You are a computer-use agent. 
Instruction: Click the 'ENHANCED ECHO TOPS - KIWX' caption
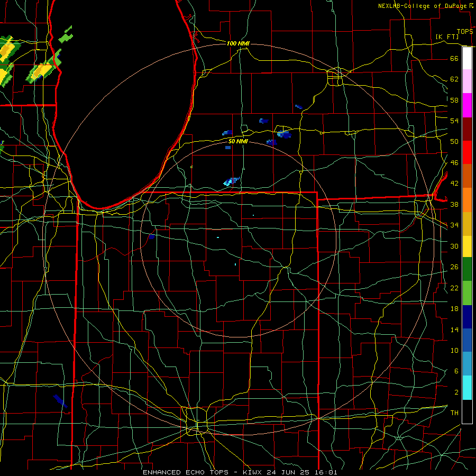pyautogui.click(x=204, y=472)
